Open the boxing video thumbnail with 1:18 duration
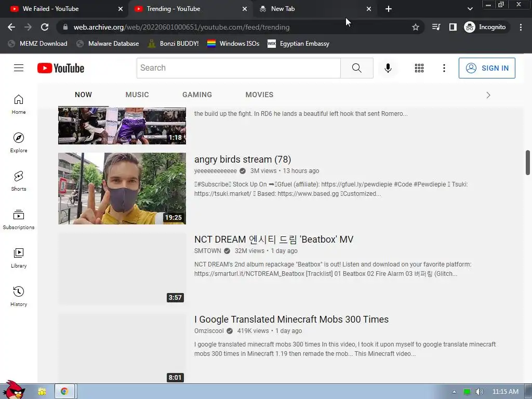 tap(122, 126)
